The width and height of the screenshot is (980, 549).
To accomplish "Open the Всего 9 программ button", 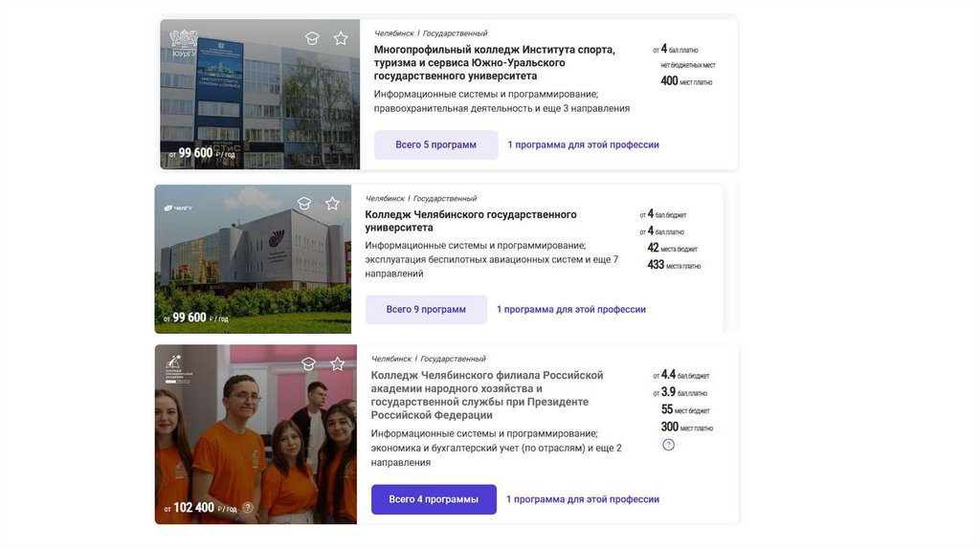I will (426, 310).
